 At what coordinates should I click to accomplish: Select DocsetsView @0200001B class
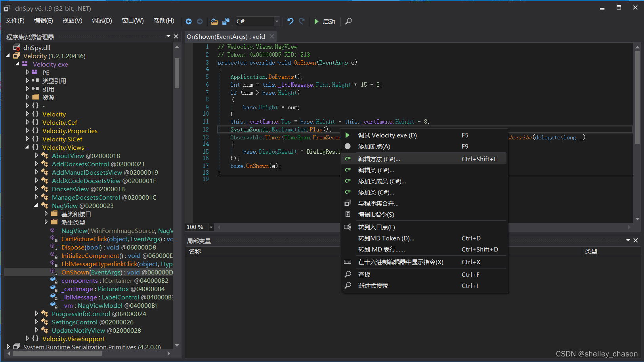88,189
